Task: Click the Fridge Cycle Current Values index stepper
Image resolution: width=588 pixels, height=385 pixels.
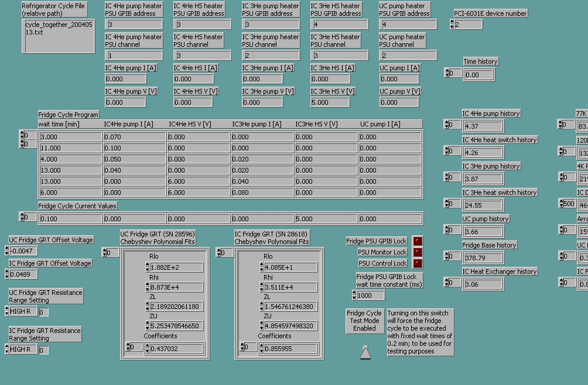Action: [x=22, y=217]
